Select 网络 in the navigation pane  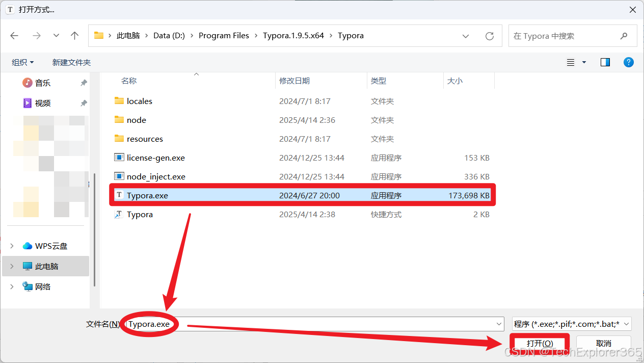[43, 287]
